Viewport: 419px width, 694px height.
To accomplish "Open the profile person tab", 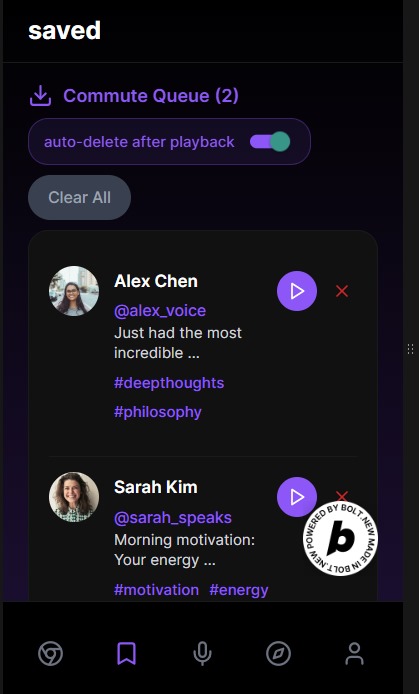I will (x=354, y=654).
